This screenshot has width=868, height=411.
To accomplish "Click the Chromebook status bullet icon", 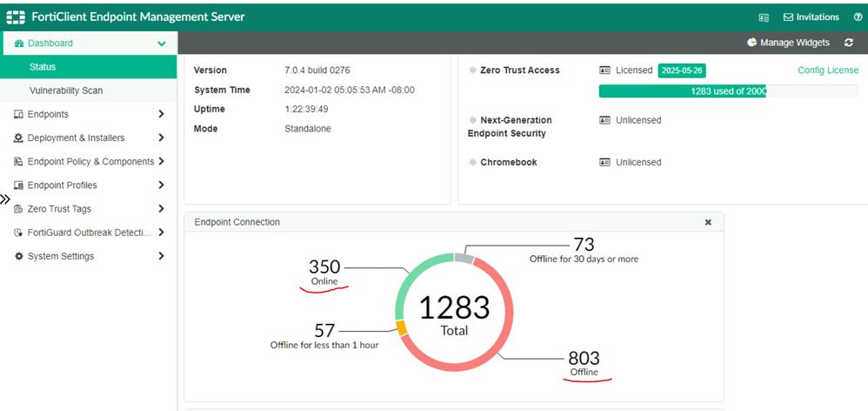I will (x=472, y=162).
